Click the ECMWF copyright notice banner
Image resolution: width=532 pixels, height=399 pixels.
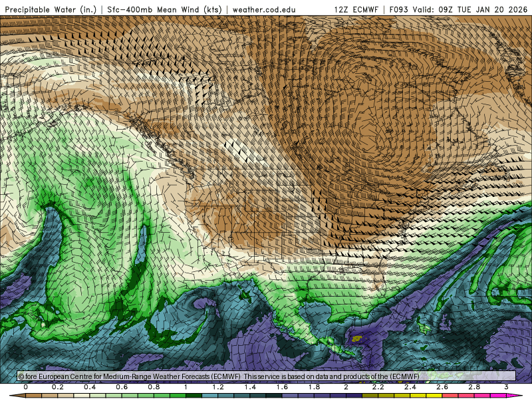coord(267,376)
